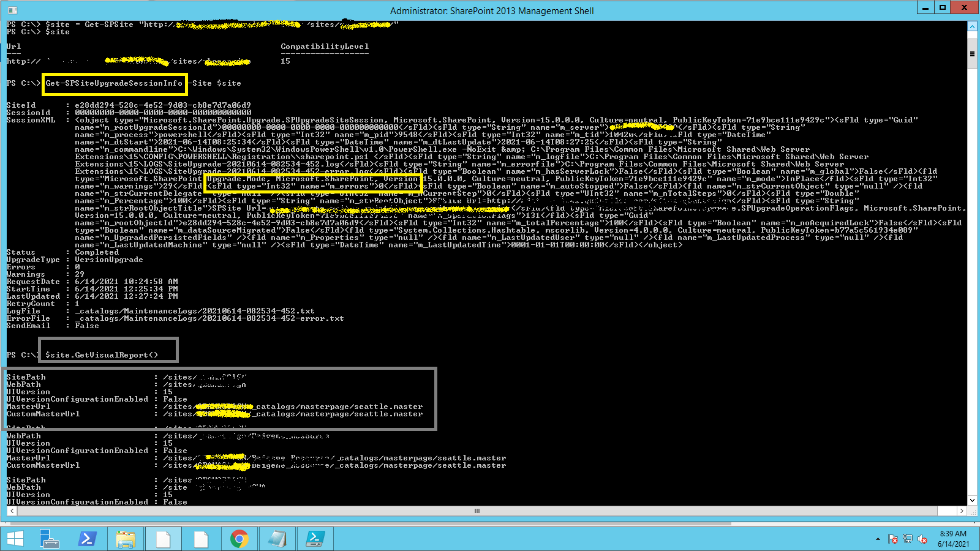The image size is (980, 551).
Task: Click the horizontal scrollbar right arrow
Action: (962, 511)
